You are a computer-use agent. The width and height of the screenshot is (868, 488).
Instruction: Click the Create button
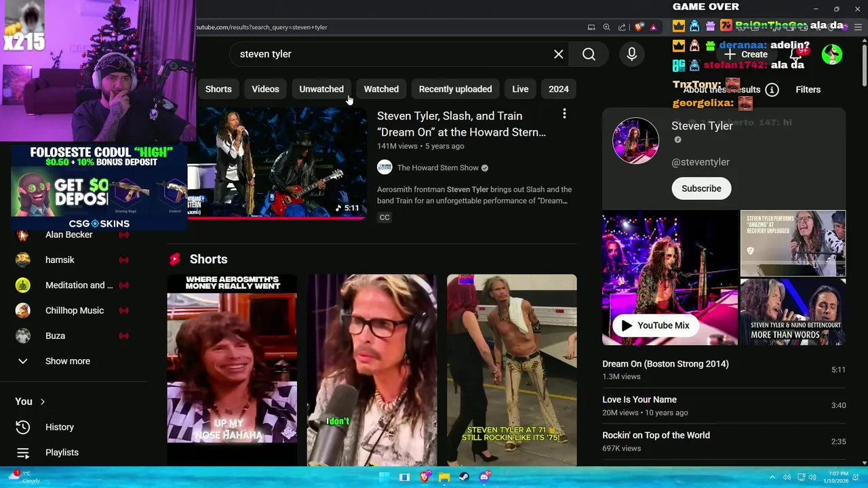pos(745,54)
